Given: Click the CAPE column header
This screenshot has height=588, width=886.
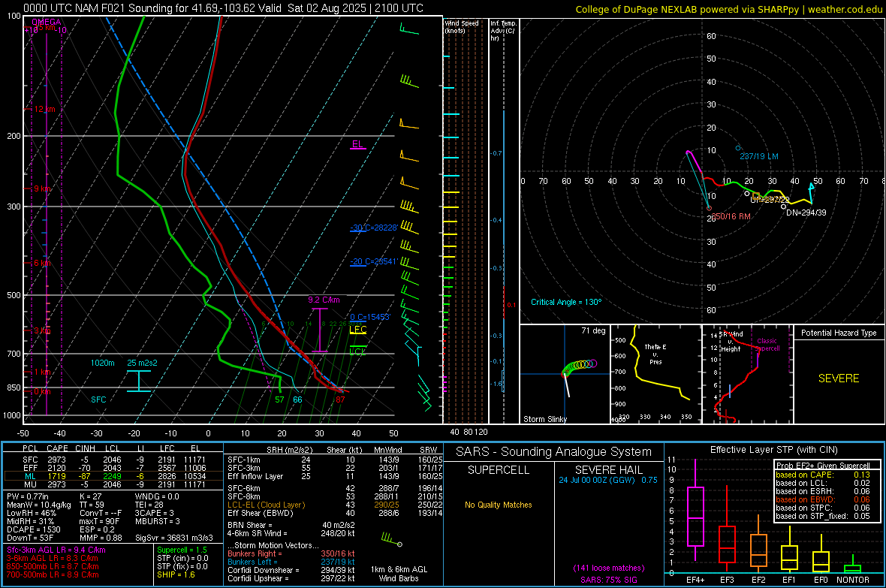Looking at the screenshot, I should coord(57,448).
